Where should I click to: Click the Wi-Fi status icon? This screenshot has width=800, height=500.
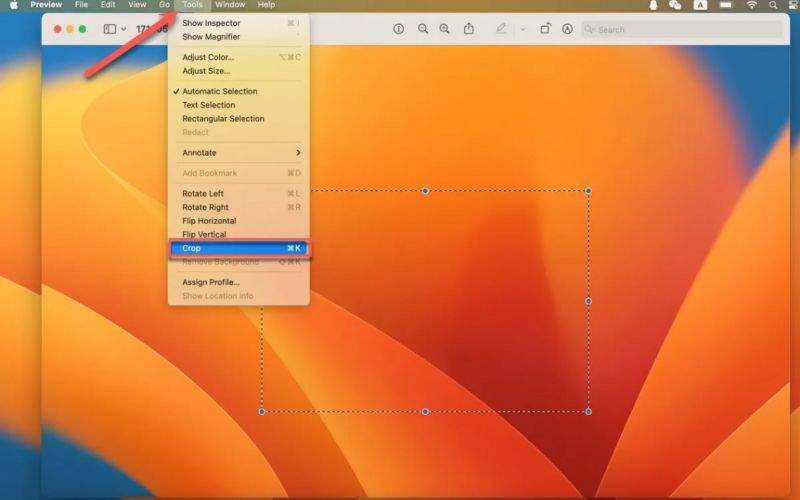751,5
